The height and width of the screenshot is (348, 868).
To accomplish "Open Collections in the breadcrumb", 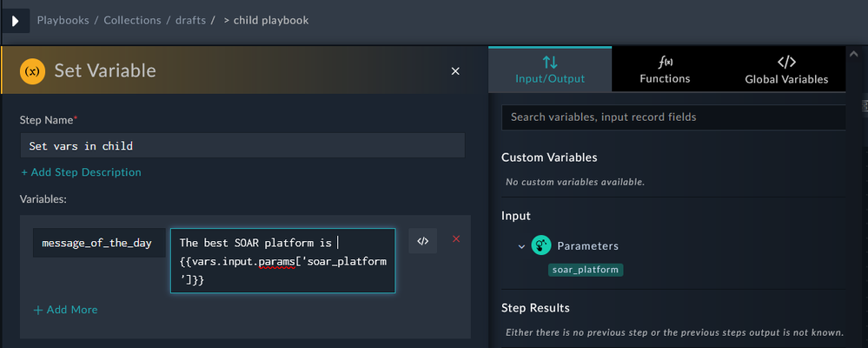I will click(x=132, y=20).
